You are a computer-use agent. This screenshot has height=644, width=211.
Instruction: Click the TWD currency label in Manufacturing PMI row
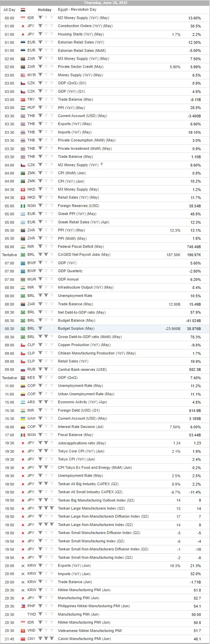click(31, 615)
